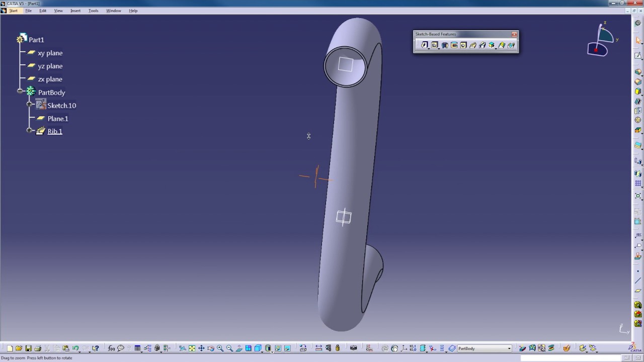Click the Zoom Out magnifier

229,348
